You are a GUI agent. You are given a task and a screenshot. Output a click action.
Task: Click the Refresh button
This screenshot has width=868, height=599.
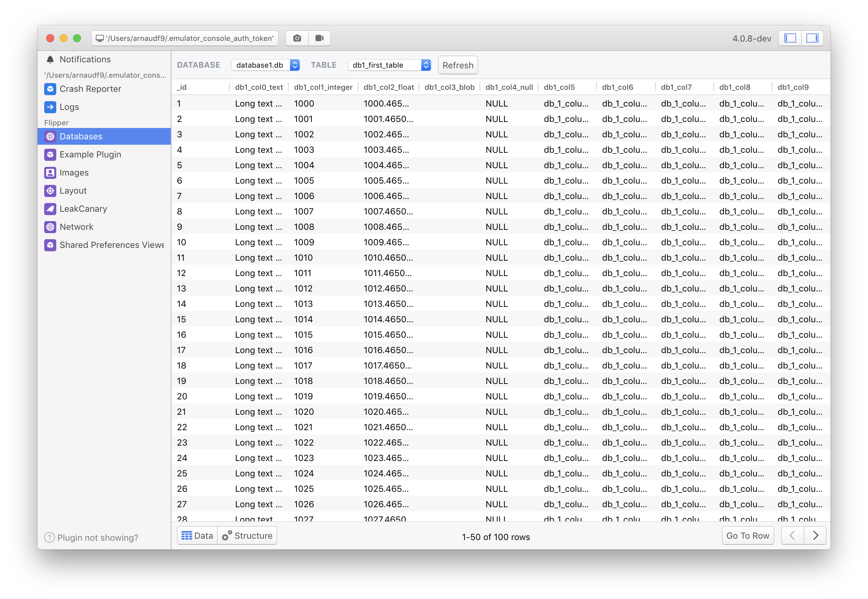(458, 65)
